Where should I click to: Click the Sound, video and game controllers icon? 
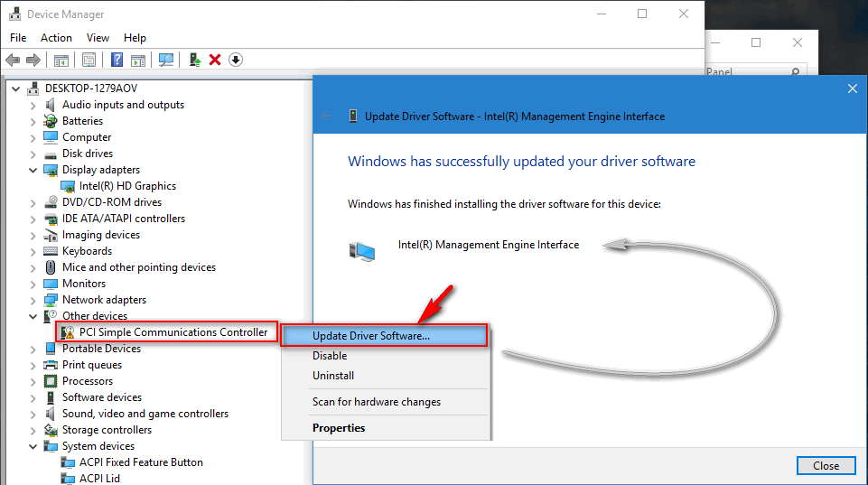[x=51, y=414]
